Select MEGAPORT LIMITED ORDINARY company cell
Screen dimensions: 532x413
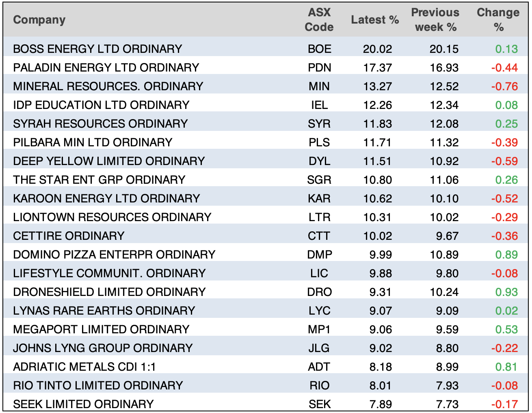pyautogui.click(x=101, y=329)
